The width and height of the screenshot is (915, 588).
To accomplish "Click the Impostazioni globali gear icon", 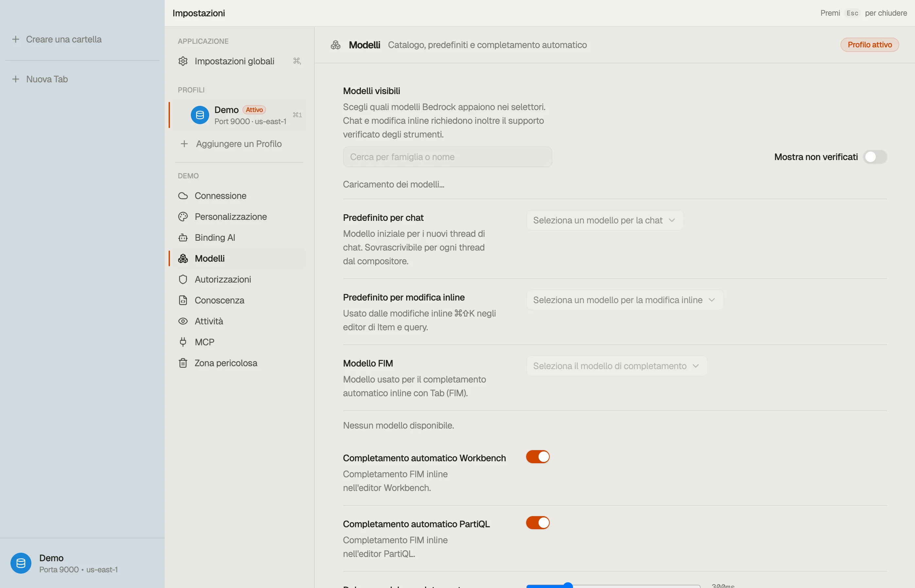I will (183, 61).
